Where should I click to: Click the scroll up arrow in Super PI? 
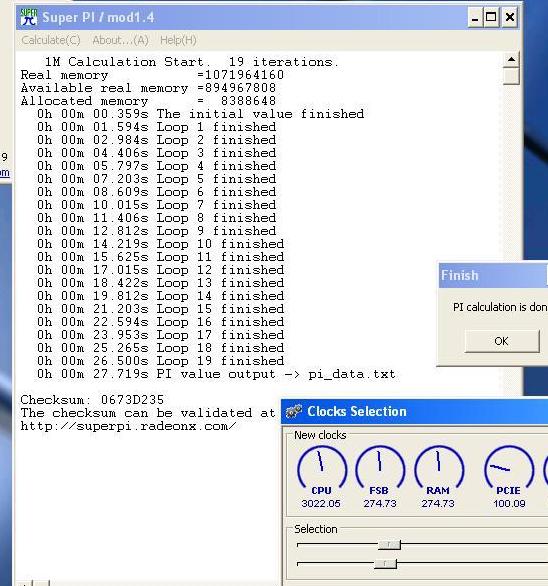(511, 59)
